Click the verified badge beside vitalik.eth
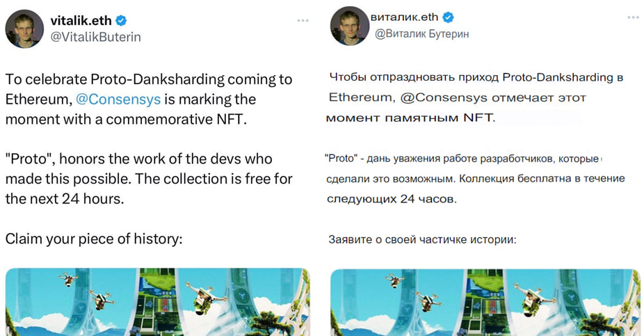Screen dimensions: 644x336 tap(121, 20)
